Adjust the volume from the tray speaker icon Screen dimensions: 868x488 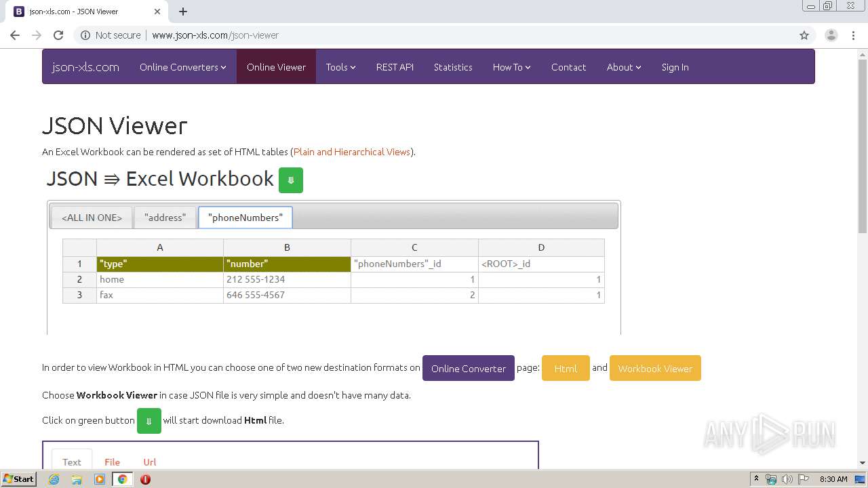(787, 479)
